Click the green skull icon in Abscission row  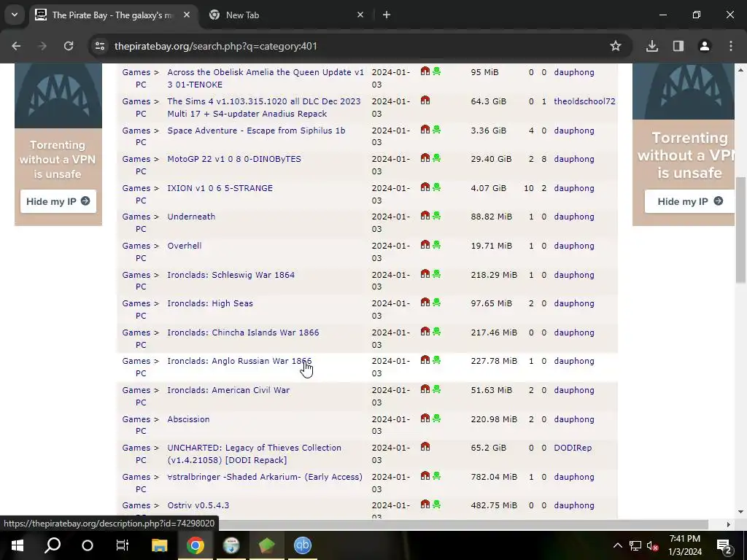click(x=436, y=418)
